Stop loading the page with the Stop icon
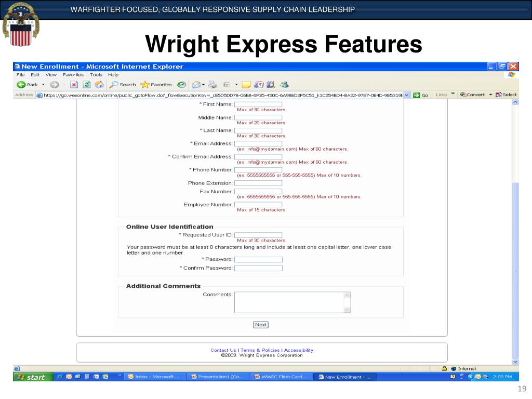This screenshot has width=532, height=399. click(74, 85)
